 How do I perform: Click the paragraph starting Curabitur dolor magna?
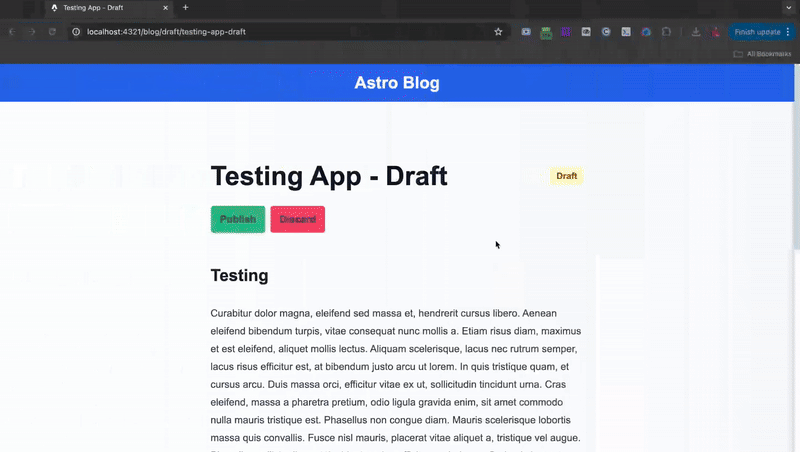(396, 380)
